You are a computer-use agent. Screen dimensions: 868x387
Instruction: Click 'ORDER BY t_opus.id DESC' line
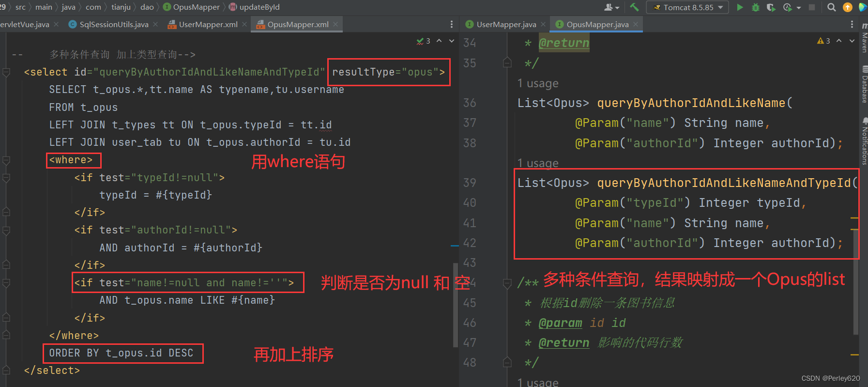click(x=121, y=353)
